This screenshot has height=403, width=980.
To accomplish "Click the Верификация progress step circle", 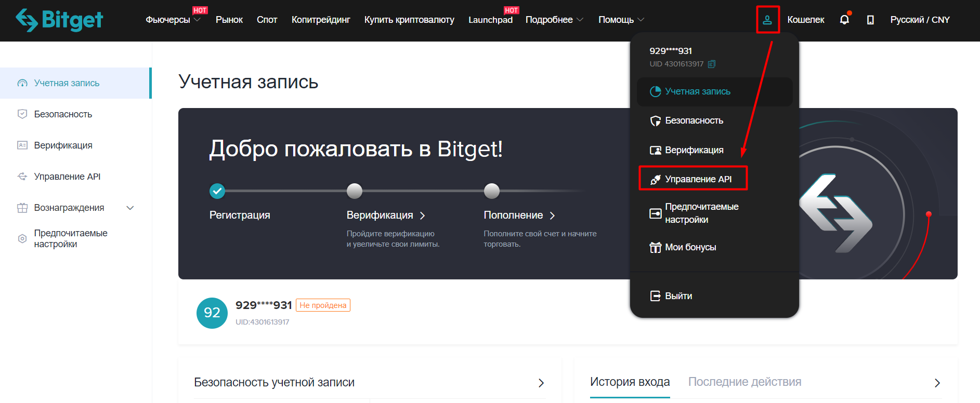I will point(355,191).
